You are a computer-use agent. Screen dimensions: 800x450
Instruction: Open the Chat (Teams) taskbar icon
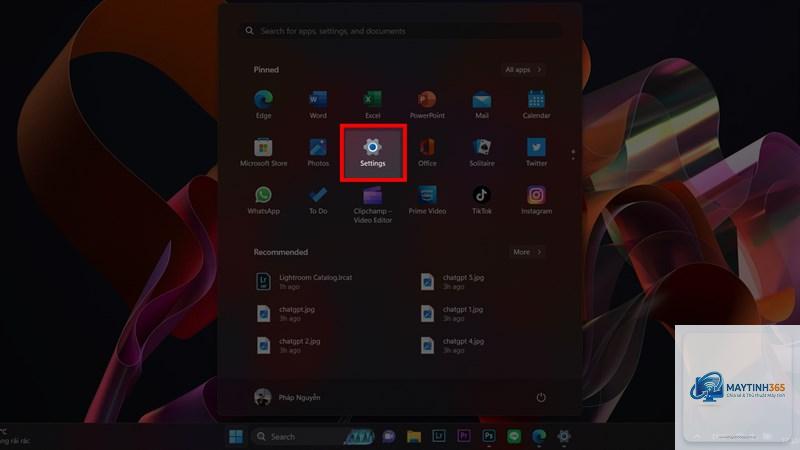click(x=389, y=436)
